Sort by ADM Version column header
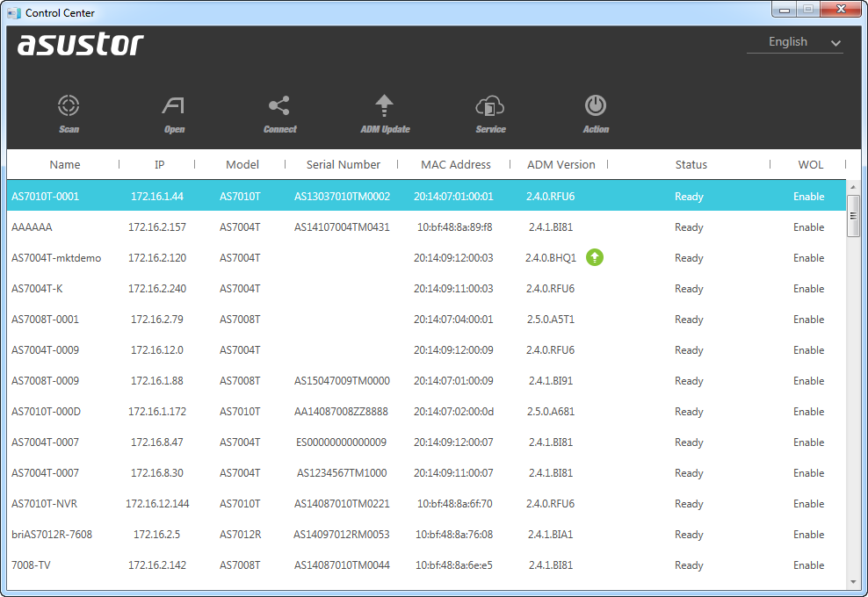The height and width of the screenshot is (597, 868). coord(561,164)
